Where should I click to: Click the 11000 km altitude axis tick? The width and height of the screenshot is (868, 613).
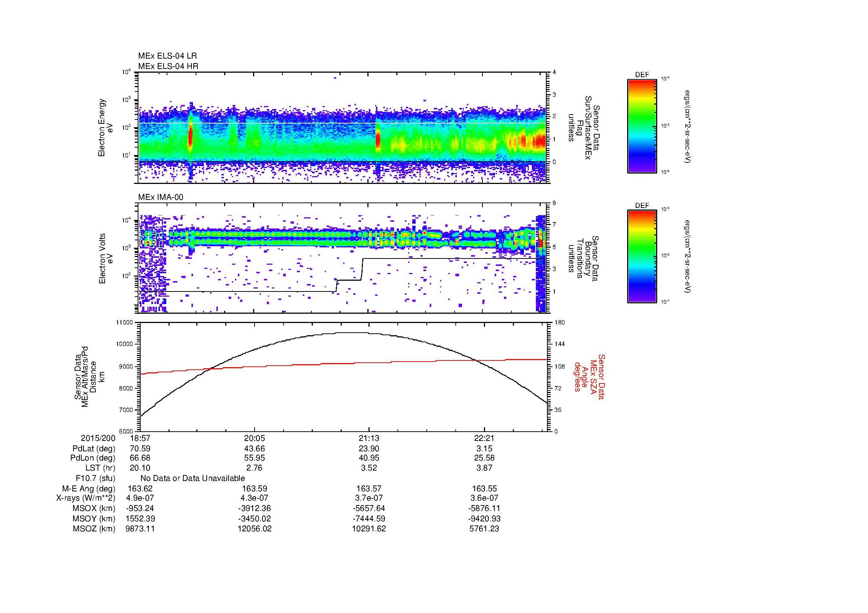tap(125, 323)
